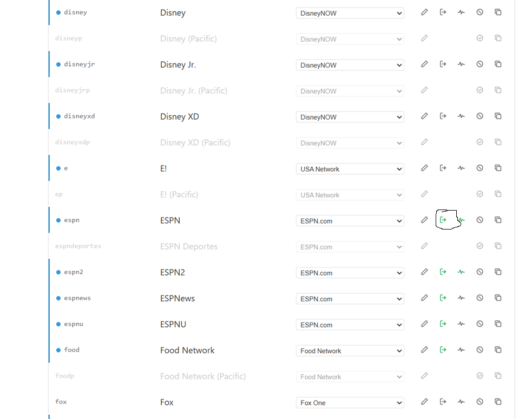Click the edit pencil for ESPNU
Screen dimensions: 532x419
coord(424,324)
